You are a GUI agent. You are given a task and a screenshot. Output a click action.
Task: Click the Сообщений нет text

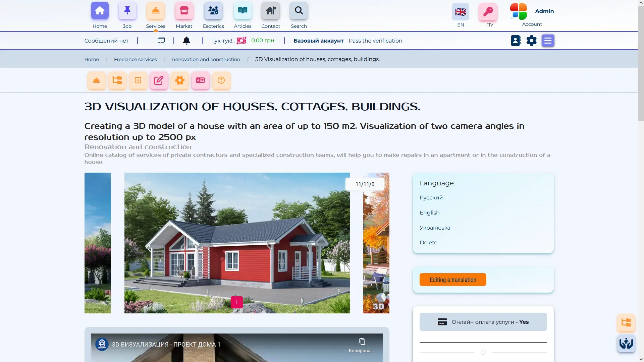click(x=106, y=41)
